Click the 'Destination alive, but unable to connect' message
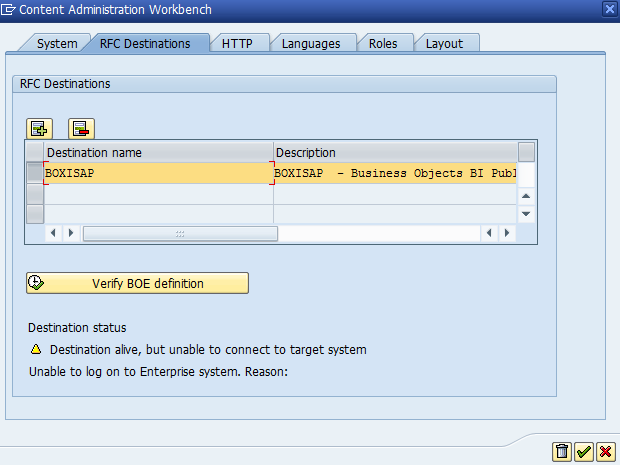 pyautogui.click(x=208, y=350)
